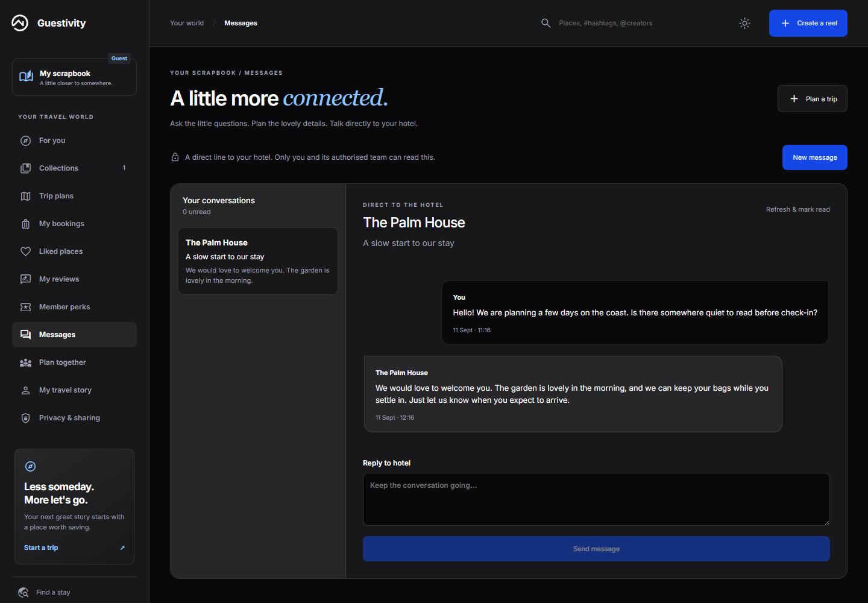Click the '11 Sept · 11:16' message timestamp
The width and height of the screenshot is (868, 603).
pos(472,330)
